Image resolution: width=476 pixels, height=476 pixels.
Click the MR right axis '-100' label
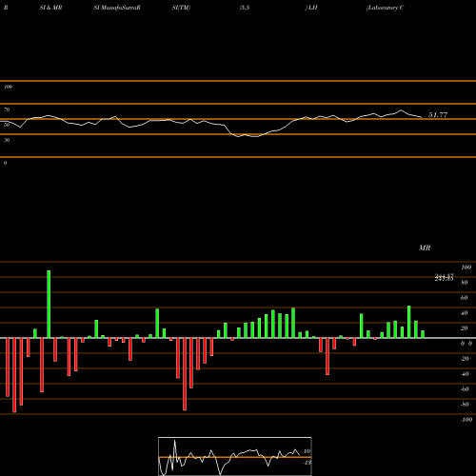(466, 420)
